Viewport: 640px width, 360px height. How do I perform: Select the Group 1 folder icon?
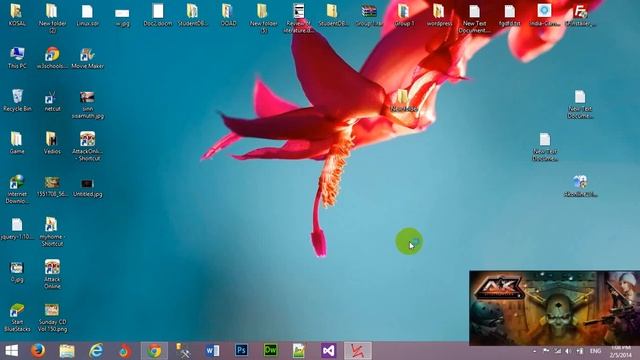pos(404,16)
